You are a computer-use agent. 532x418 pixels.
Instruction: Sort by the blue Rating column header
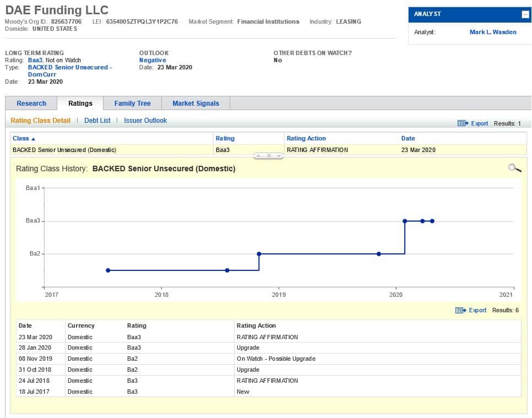(x=225, y=138)
